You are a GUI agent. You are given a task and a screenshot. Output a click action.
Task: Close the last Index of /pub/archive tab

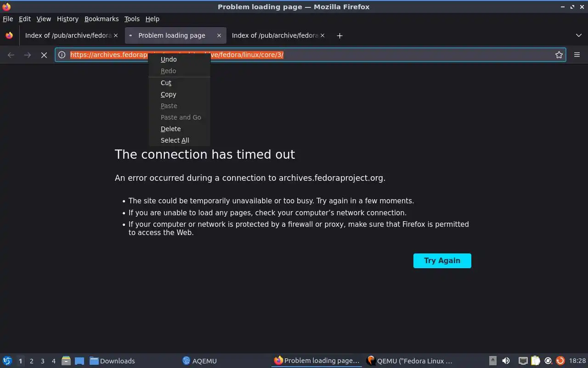(x=322, y=35)
